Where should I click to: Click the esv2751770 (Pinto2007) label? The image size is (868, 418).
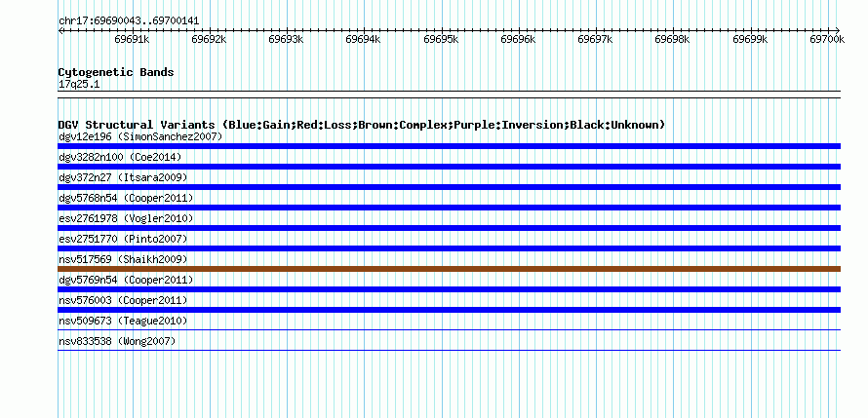click(x=123, y=239)
